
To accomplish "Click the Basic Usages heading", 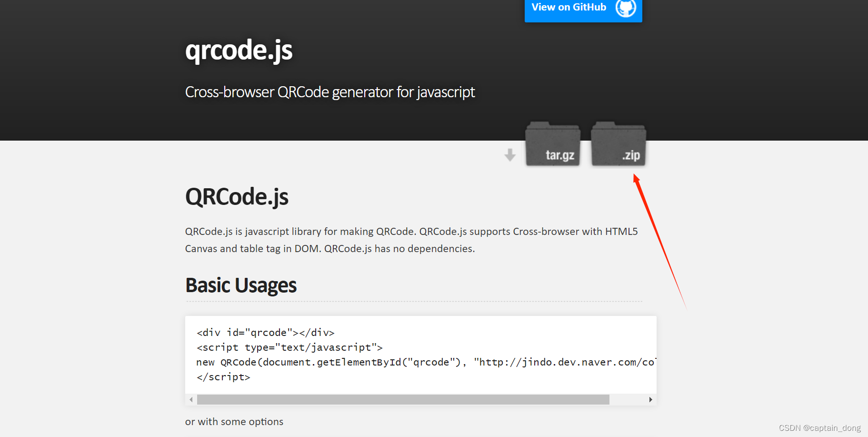I will (241, 285).
